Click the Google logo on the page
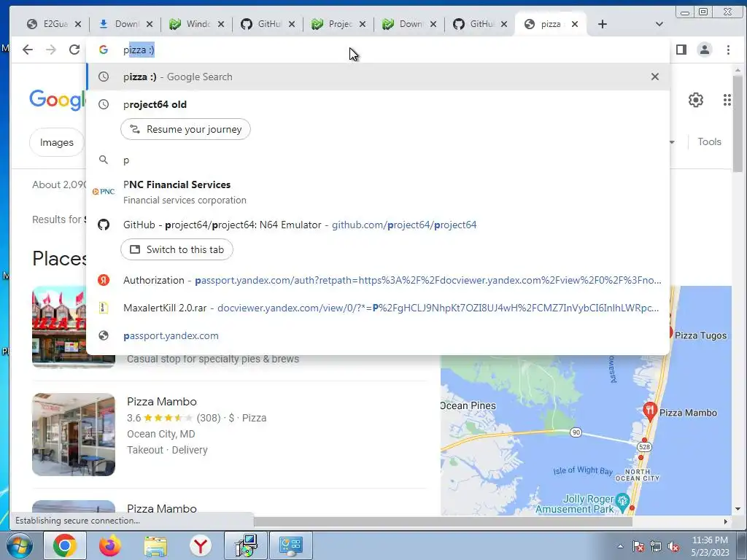This screenshot has height=560, width=747. pyautogui.click(x=58, y=99)
